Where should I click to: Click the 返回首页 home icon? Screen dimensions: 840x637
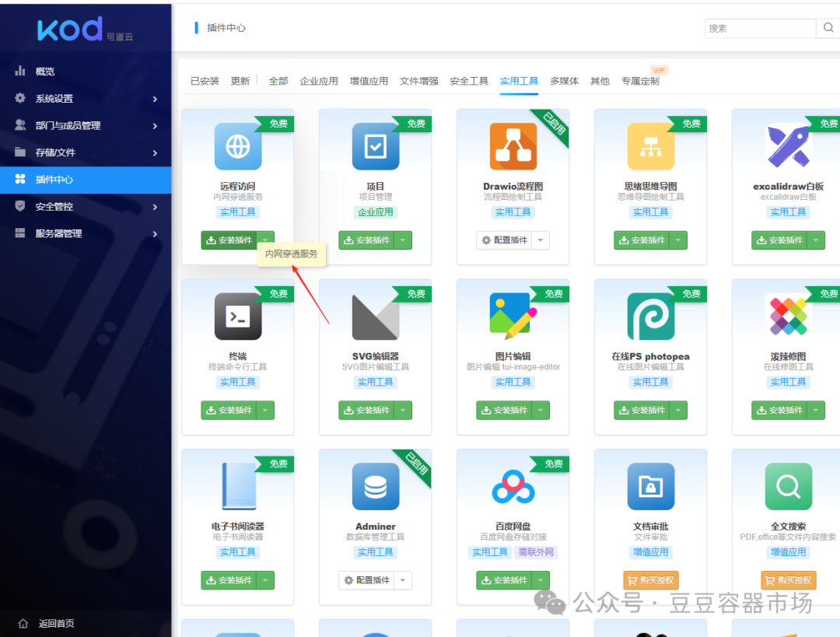pos(23,623)
